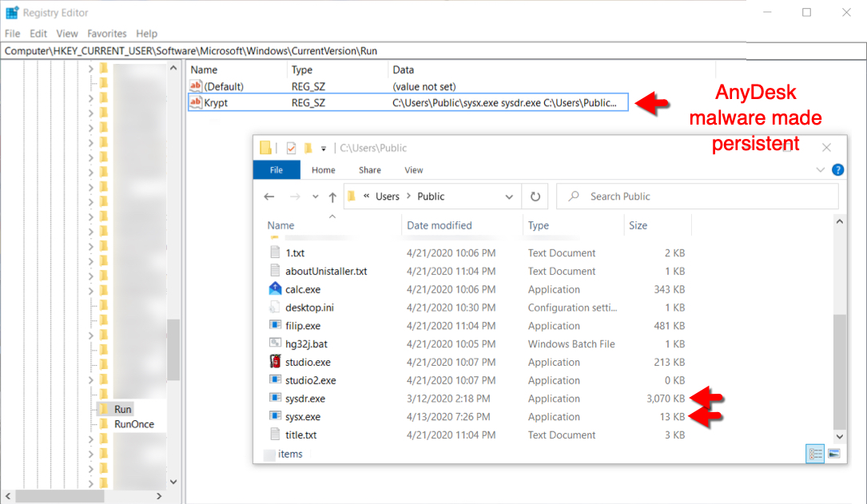This screenshot has width=867, height=504.
Task: Click the calc.exe file icon
Action: pyautogui.click(x=275, y=289)
